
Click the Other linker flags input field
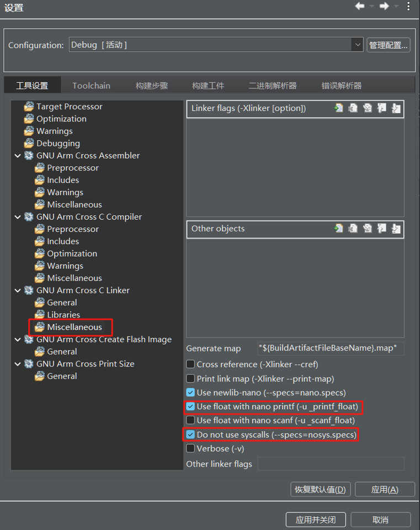click(x=331, y=463)
